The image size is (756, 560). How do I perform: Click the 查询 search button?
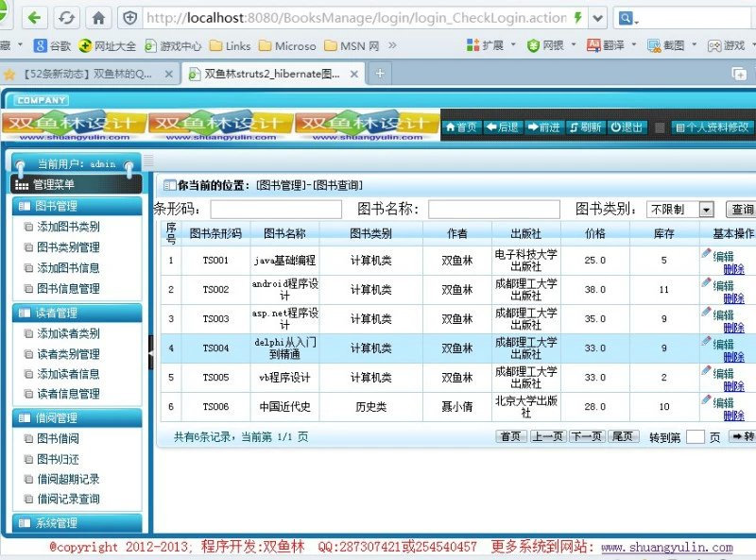[742, 209]
